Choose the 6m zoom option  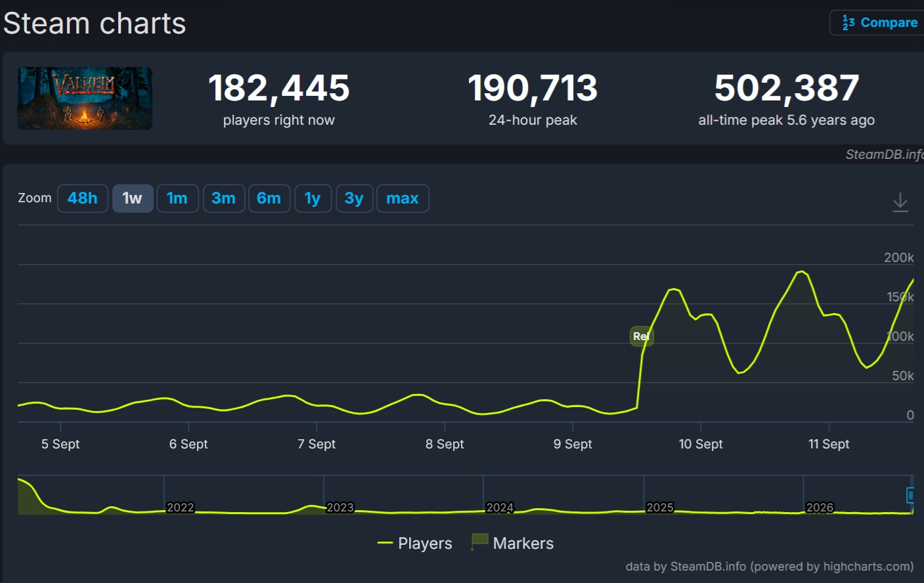click(269, 198)
